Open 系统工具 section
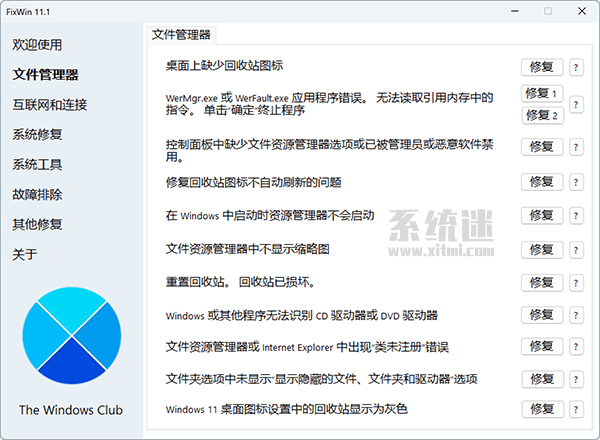This screenshot has height=440, width=600. coord(37,165)
